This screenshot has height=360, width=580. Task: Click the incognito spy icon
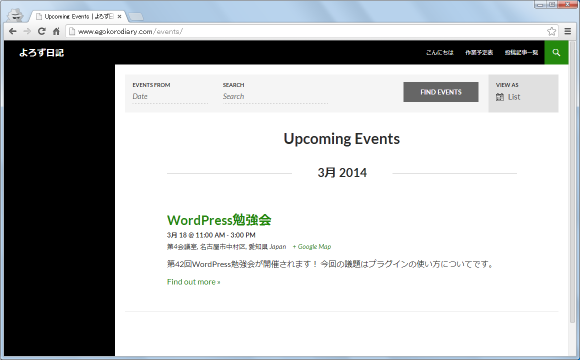point(15,15)
